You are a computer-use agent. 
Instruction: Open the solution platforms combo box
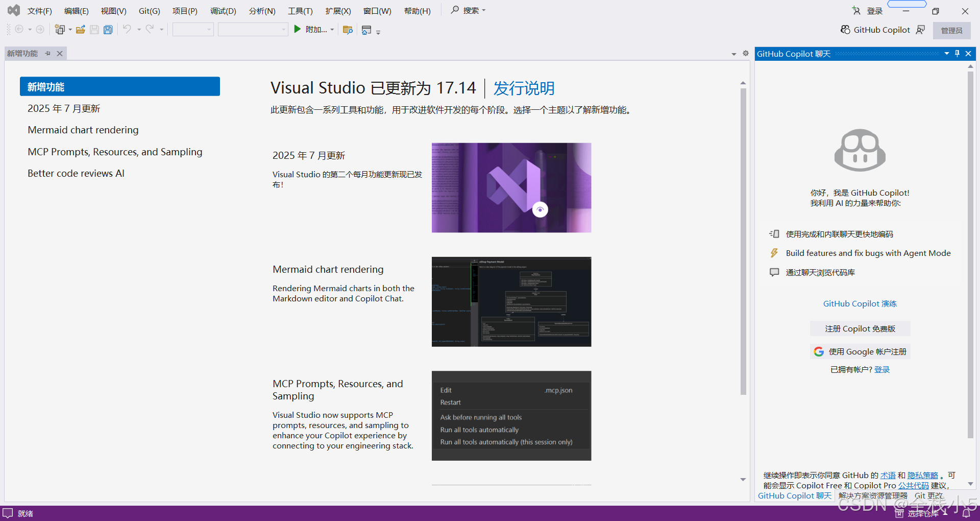point(253,30)
